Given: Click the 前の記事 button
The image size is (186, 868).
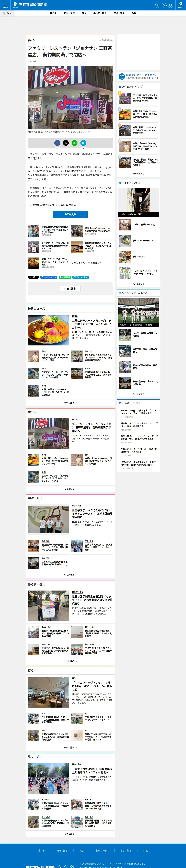Looking at the screenshot, I should 70,288.
